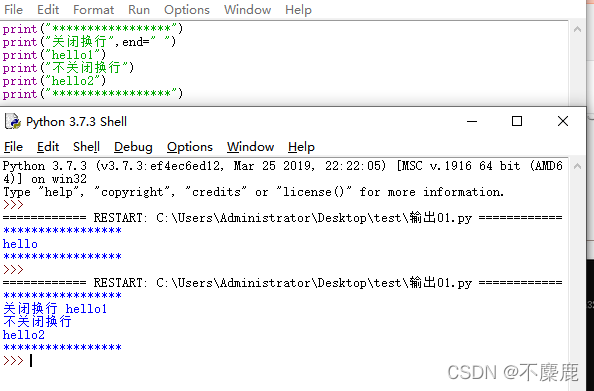Click the last asterisks print line in the editor

tap(93, 94)
